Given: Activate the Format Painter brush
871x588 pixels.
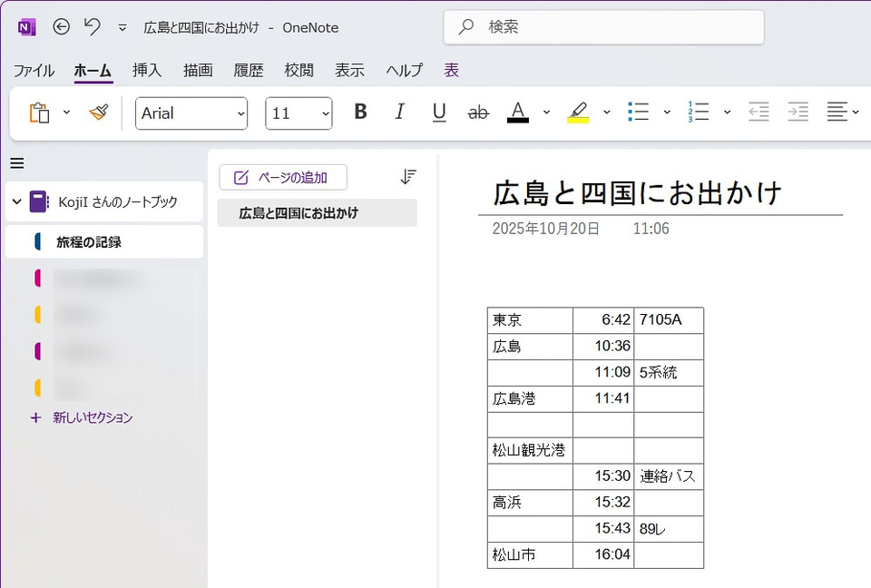Looking at the screenshot, I should tap(99, 113).
